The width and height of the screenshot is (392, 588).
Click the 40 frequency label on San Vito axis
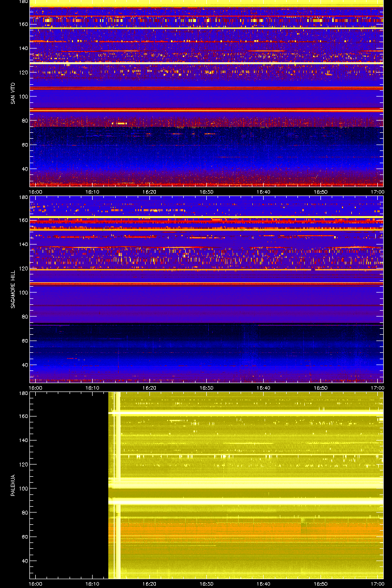pos(24,169)
